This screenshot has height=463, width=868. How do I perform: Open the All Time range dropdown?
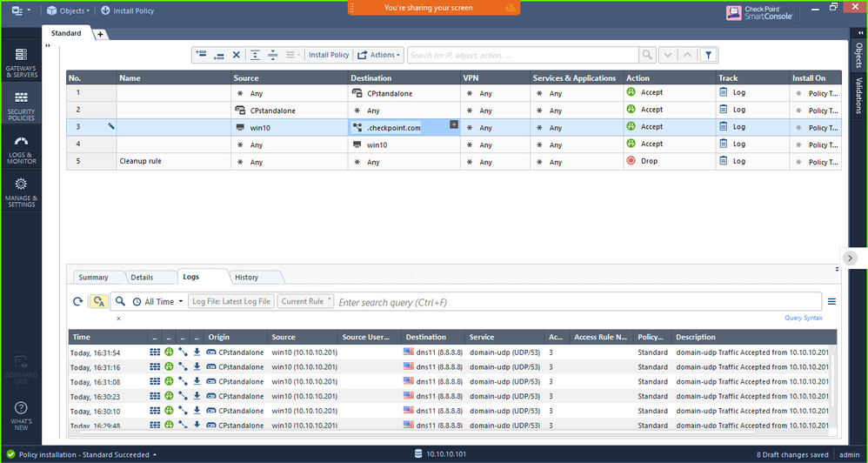pyautogui.click(x=158, y=301)
